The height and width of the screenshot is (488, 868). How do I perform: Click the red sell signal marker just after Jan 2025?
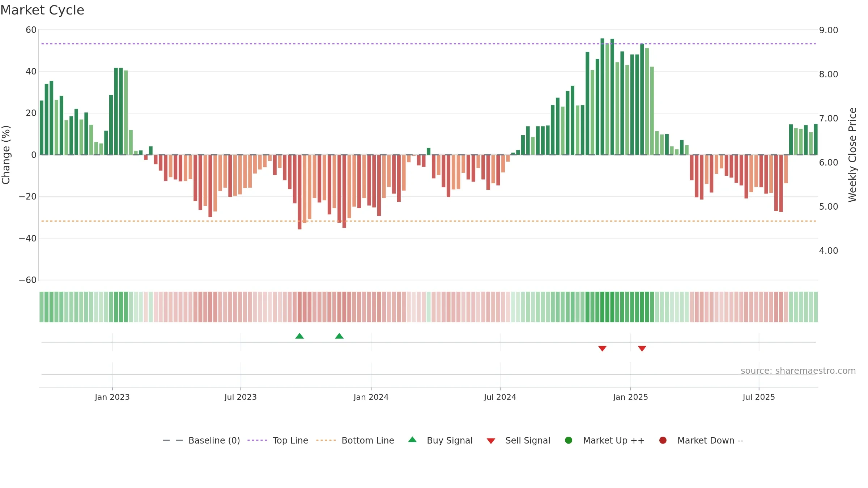point(642,348)
